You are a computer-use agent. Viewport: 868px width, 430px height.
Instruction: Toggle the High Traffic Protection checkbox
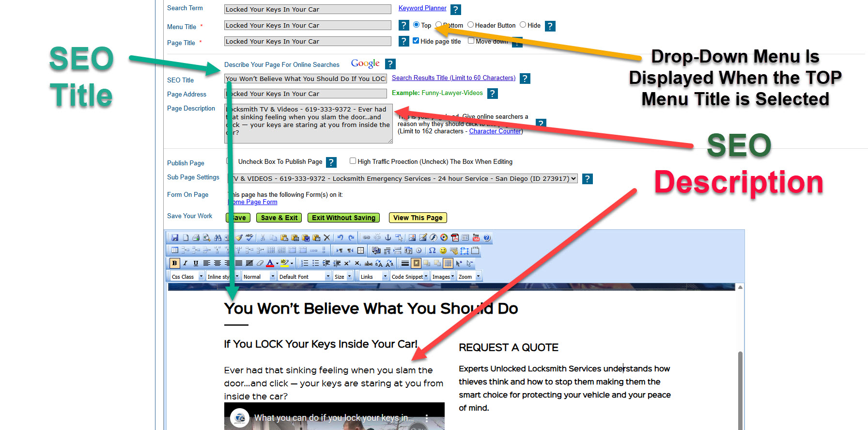click(x=353, y=161)
